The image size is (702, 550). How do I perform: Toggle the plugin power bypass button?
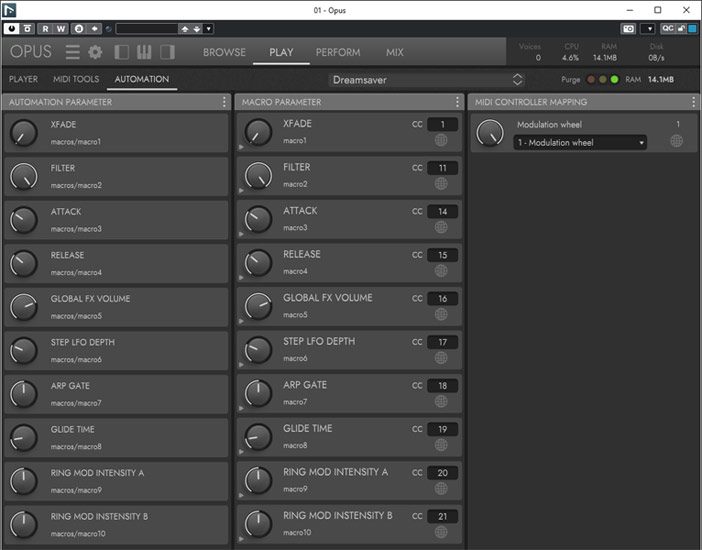(x=10, y=29)
